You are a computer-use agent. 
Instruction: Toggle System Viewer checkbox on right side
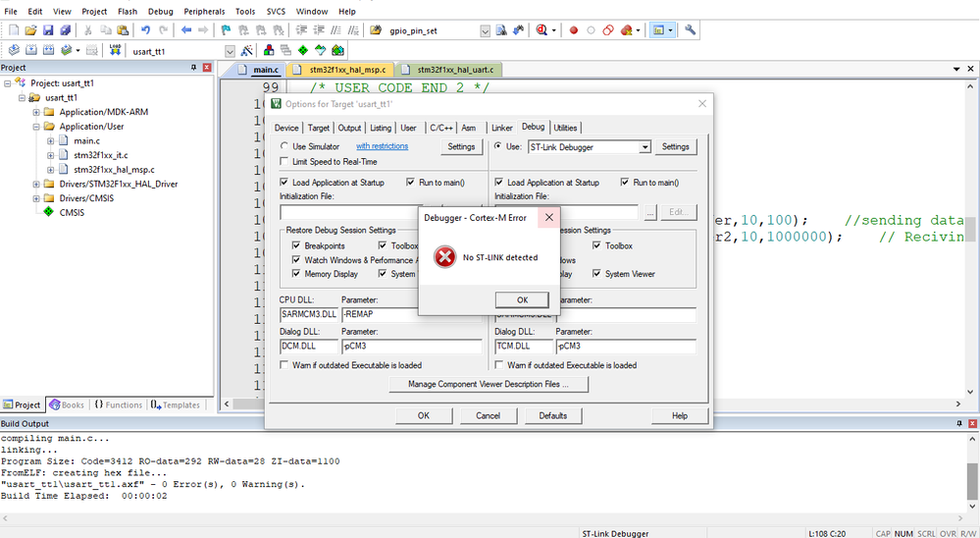coord(596,274)
